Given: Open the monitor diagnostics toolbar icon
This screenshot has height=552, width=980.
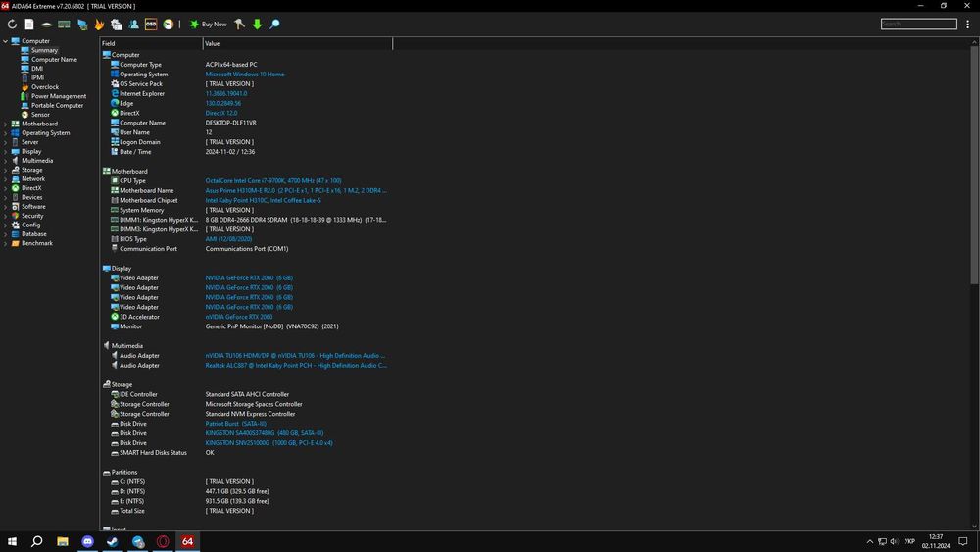Looking at the screenshot, I should [82, 25].
